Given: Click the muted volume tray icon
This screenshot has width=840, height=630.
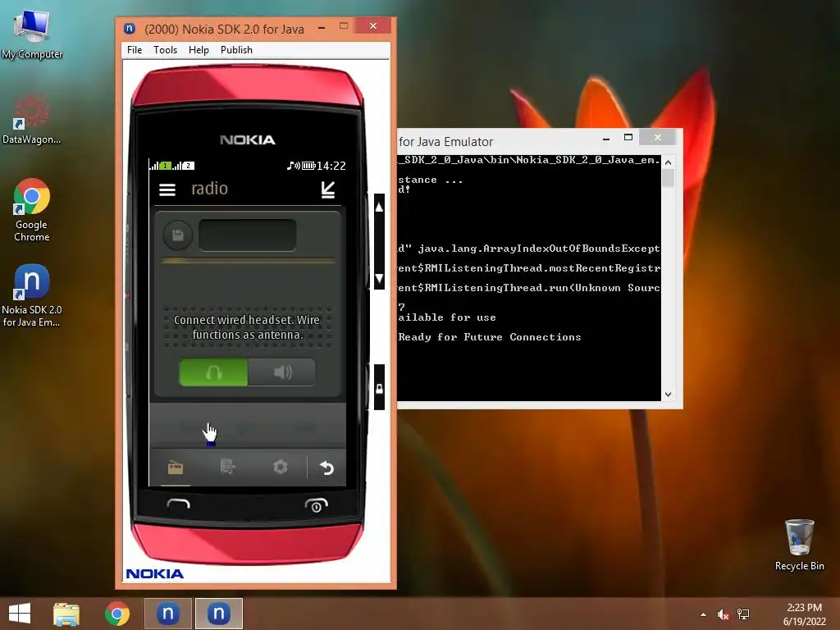Looking at the screenshot, I should [723, 614].
